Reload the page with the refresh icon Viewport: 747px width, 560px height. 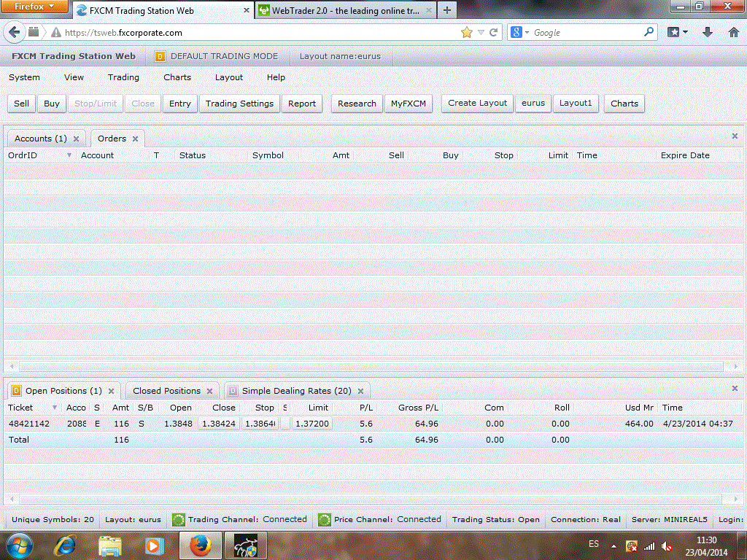click(x=494, y=32)
